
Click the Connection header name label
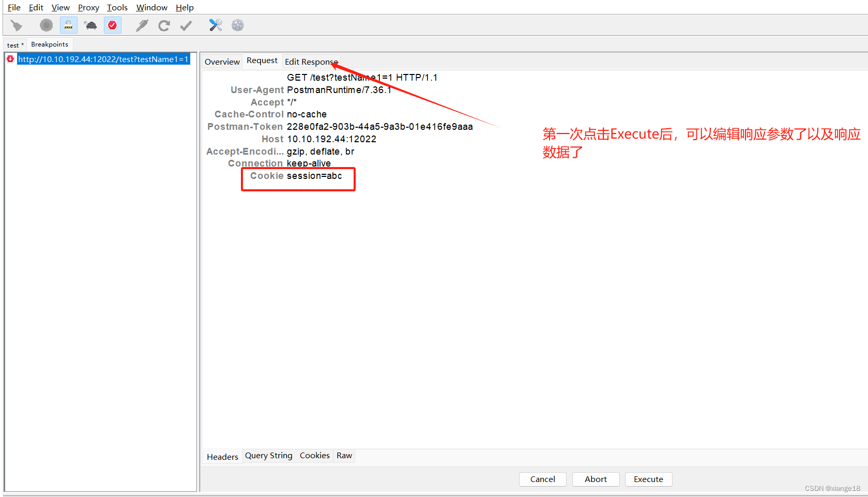(x=255, y=163)
